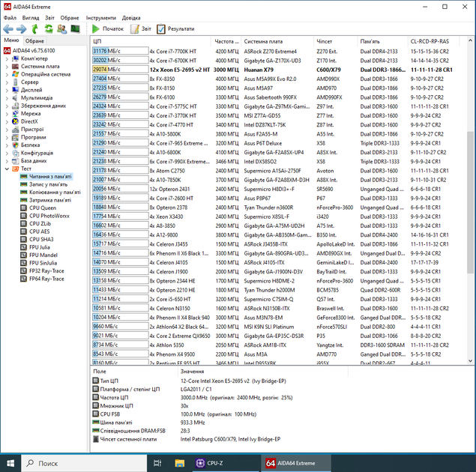Open the Інструменти menu
The width and height of the screenshot is (476, 472).
100,18
